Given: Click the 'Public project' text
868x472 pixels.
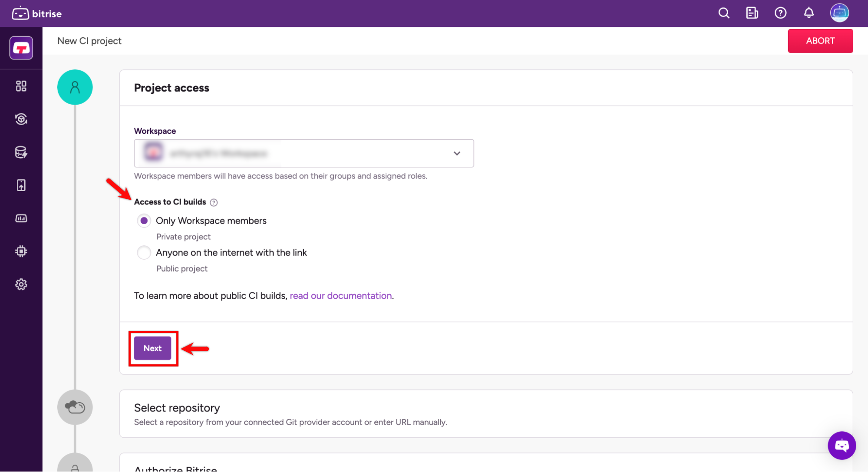Looking at the screenshot, I should (x=182, y=269).
